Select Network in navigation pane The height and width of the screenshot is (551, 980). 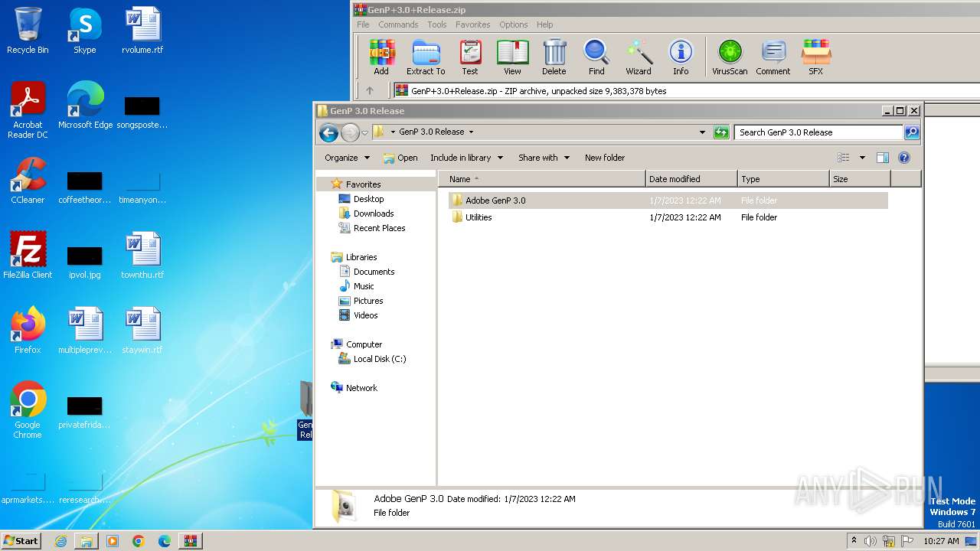tap(361, 388)
